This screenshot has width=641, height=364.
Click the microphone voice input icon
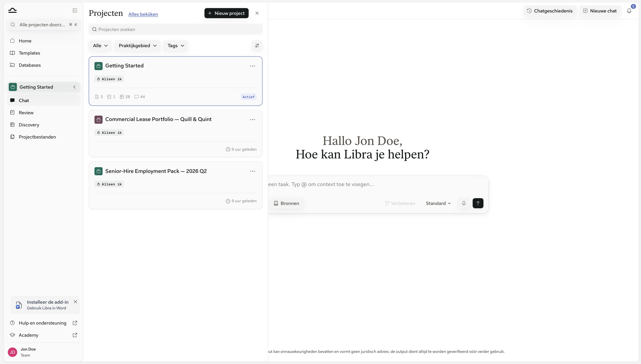click(464, 203)
